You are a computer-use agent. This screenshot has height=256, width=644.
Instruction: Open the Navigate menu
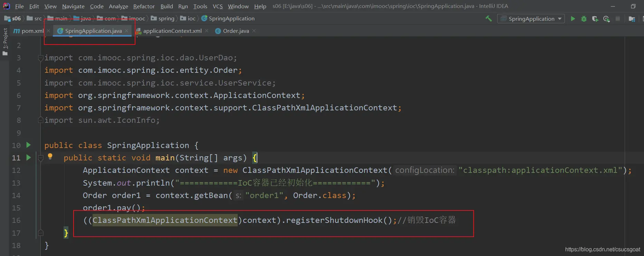[73, 6]
